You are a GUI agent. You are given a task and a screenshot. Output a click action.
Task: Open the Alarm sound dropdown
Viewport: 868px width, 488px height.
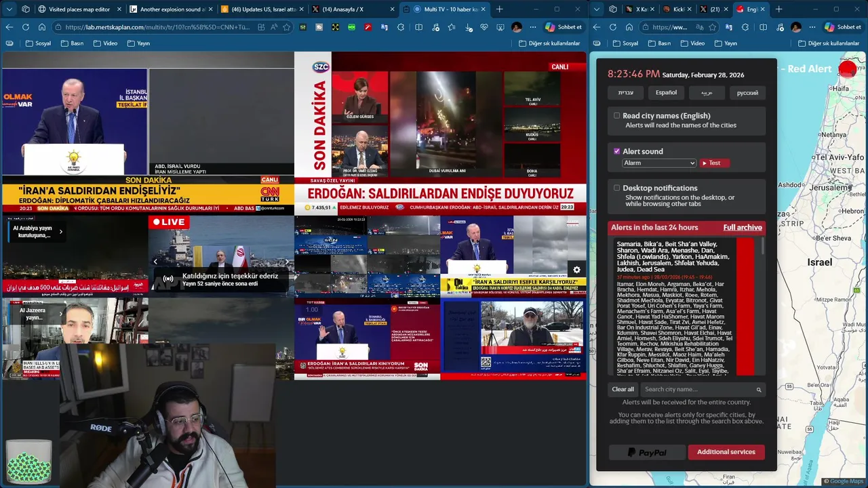pyautogui.click(x=659, y=163)
